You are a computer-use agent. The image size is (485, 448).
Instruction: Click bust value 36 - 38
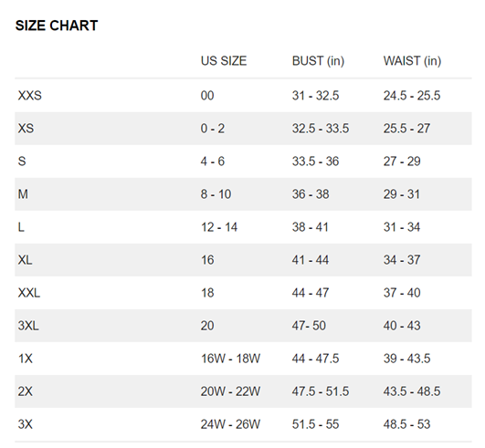pos(311,194)
